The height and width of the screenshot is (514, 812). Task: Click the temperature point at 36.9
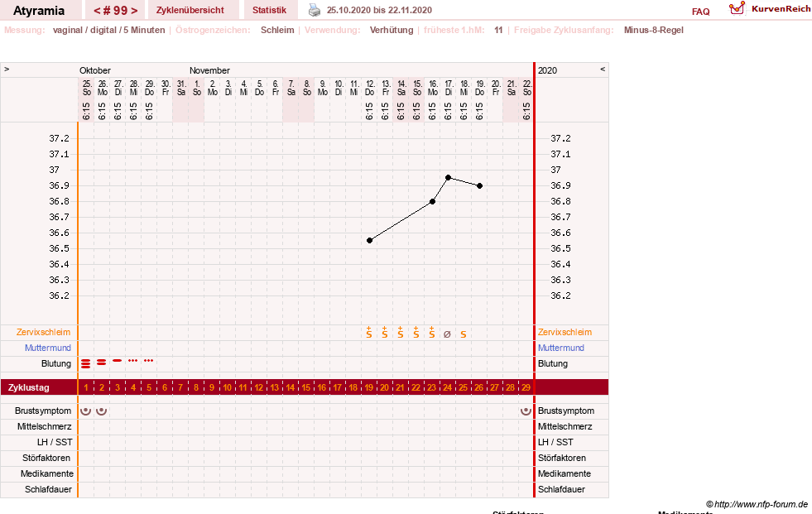[x=479, y=186]
